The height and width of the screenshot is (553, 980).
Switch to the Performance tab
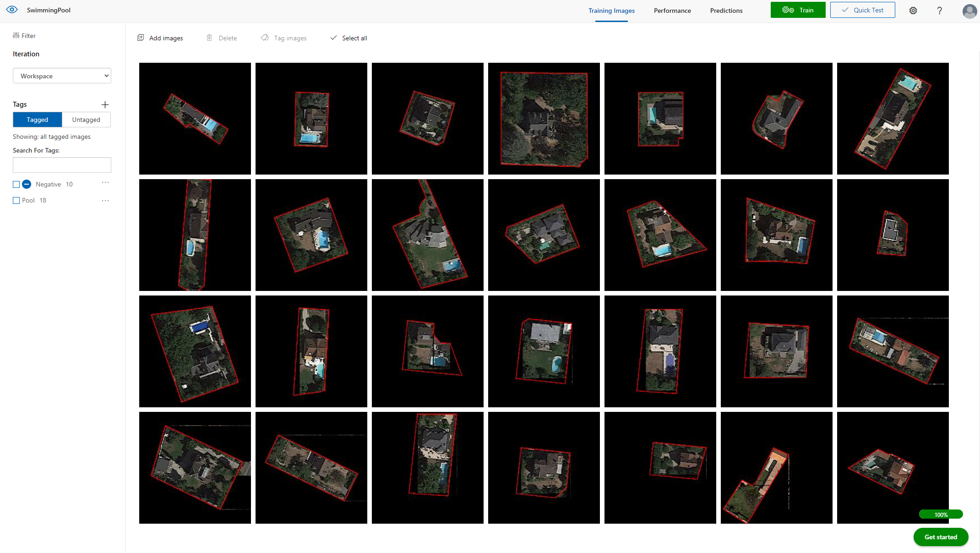672,11
